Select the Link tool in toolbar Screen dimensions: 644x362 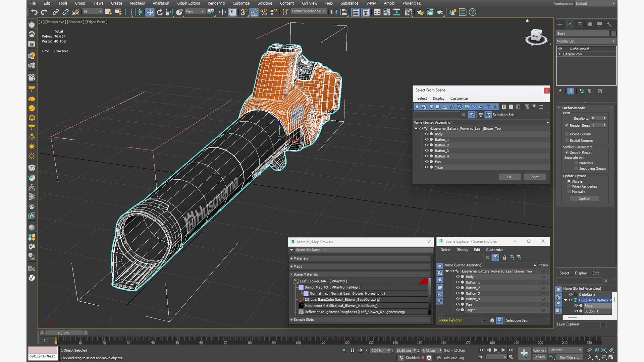56,12
